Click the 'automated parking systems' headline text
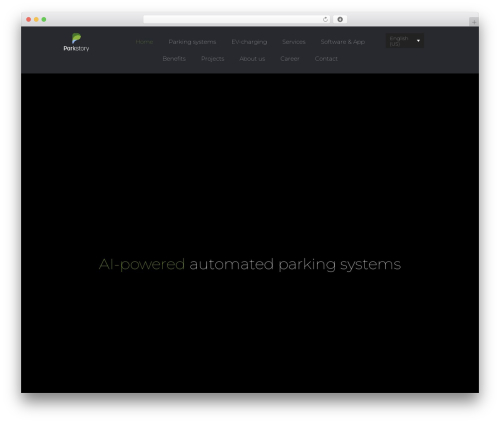The image size is (500, 423). point(295,265)
